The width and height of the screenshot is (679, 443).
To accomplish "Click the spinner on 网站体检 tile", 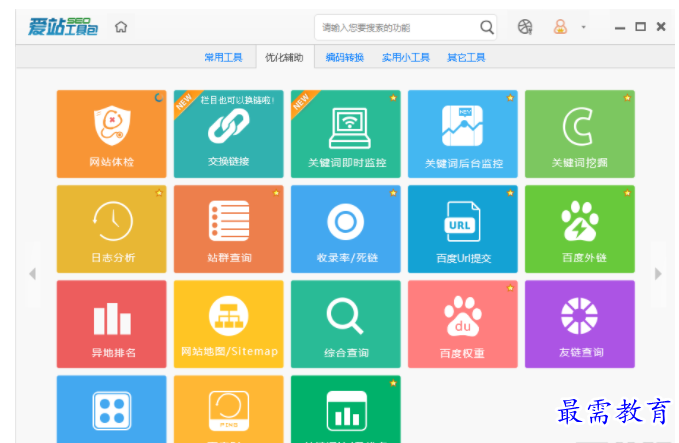I will pyautogui.click(x=159, y=98).
